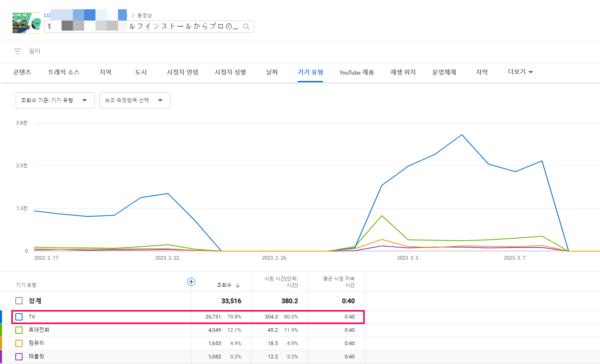600x364 pixels.
Task: Click the 평균 시청 지속 시간 column header
Action: [x=339, y=282]
